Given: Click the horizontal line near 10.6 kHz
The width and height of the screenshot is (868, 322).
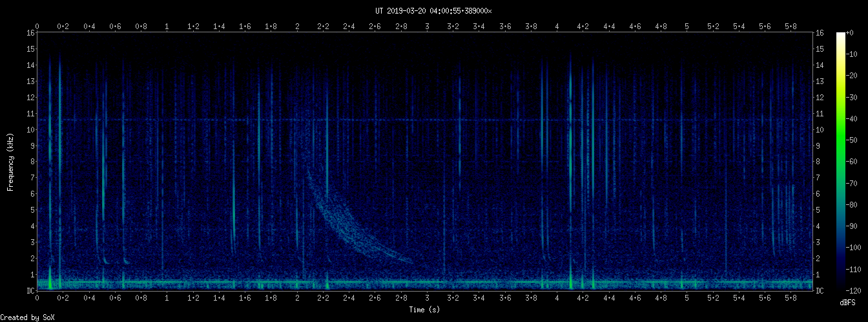Looking at the screenshot, I should point(424,120).
